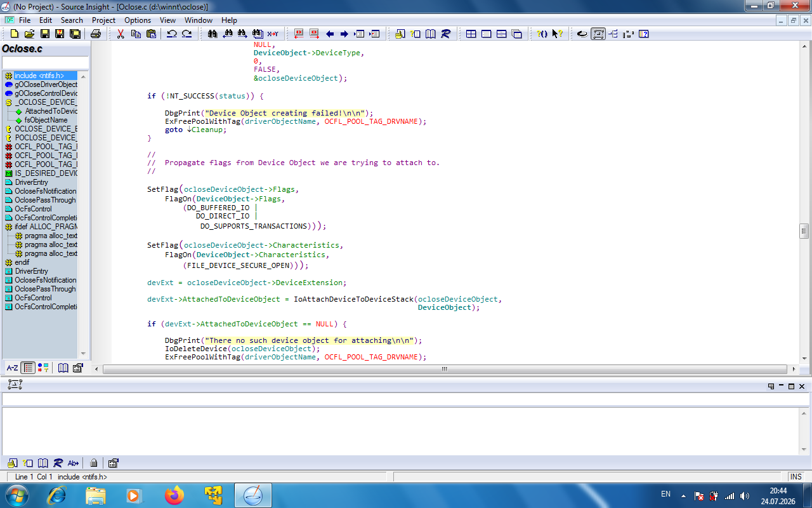Select the IS_DESIRED_DEVIC macro entry
Image resolution: width=812 pixels, height=508 pixels.
(x=46, y=173)
